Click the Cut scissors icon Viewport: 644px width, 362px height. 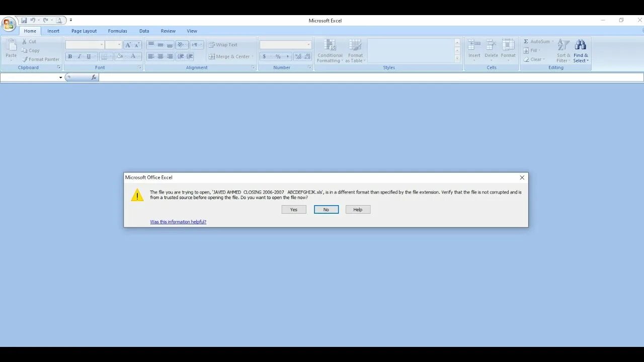(x=24, y=42)
